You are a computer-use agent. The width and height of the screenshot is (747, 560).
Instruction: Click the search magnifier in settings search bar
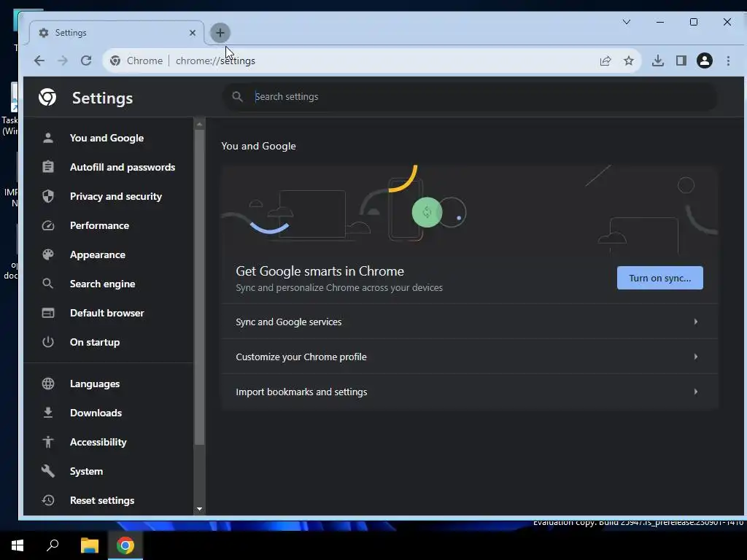tap(237, 97)
